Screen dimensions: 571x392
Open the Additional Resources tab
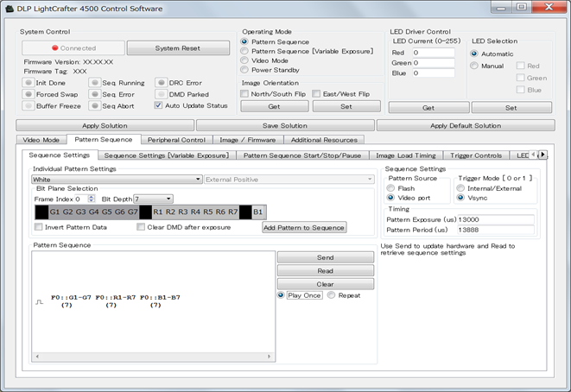point(324,140)
